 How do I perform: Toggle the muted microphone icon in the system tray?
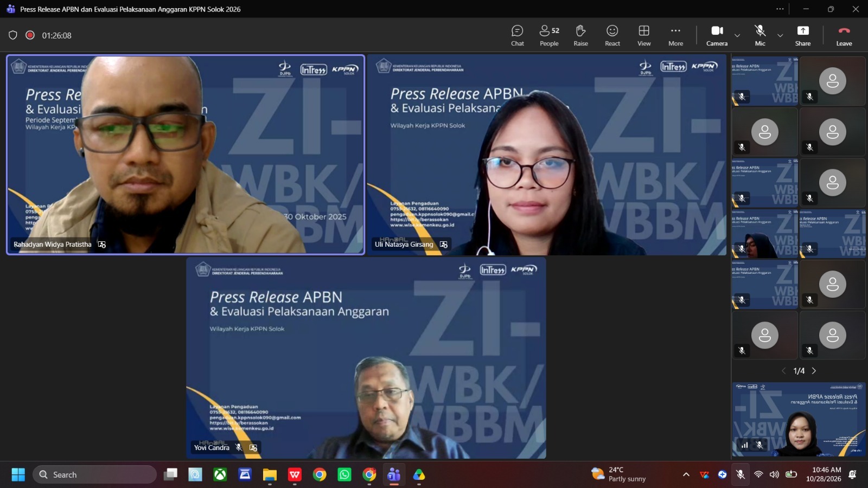(741, 474)
